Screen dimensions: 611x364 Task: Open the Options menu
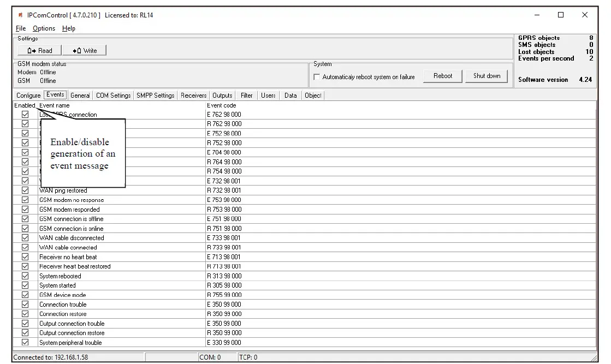[44, 28]
